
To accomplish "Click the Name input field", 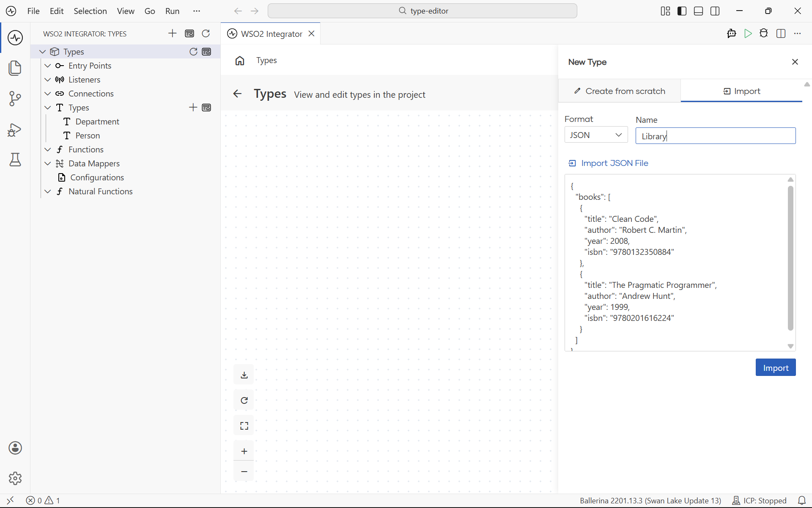I will [716, 136].
